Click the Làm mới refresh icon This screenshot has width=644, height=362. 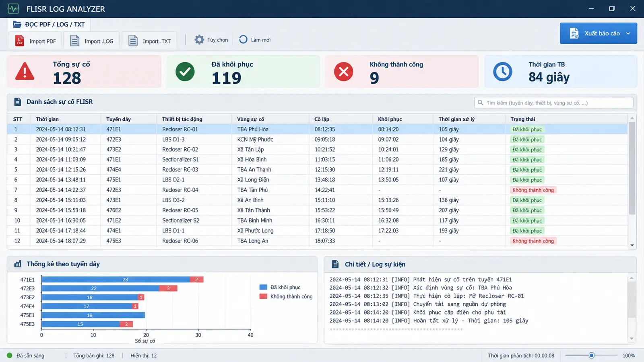(x=243, y=39)
